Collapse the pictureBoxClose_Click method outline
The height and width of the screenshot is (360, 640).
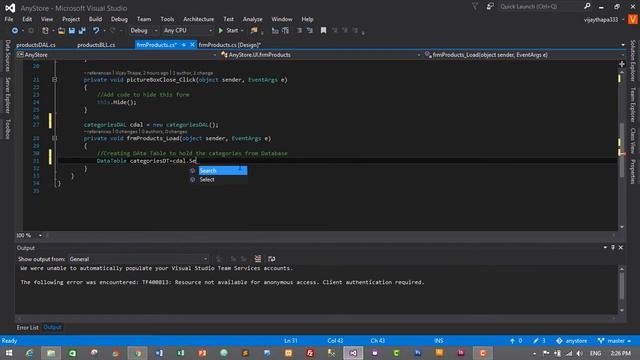pos(54,80)
